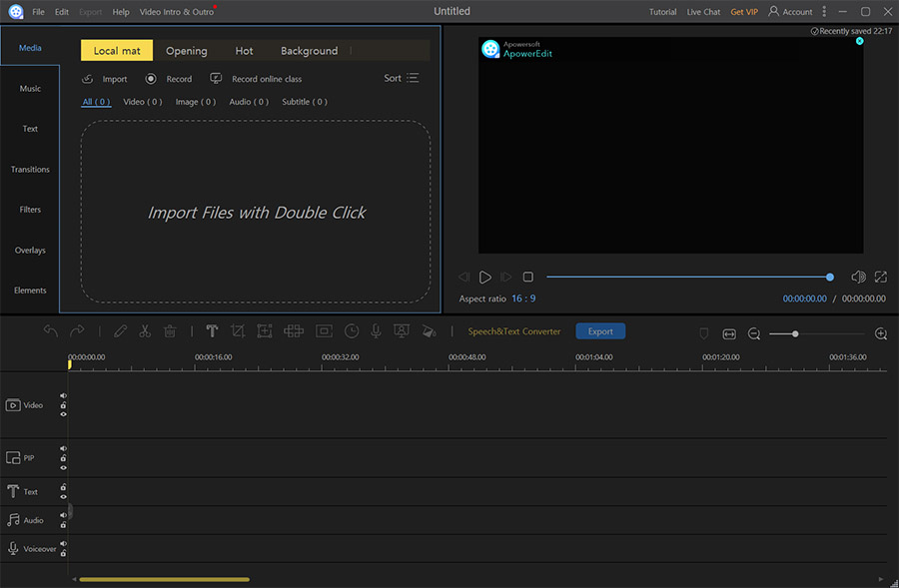Switch to the Hot tab

(x=244, y=51)
